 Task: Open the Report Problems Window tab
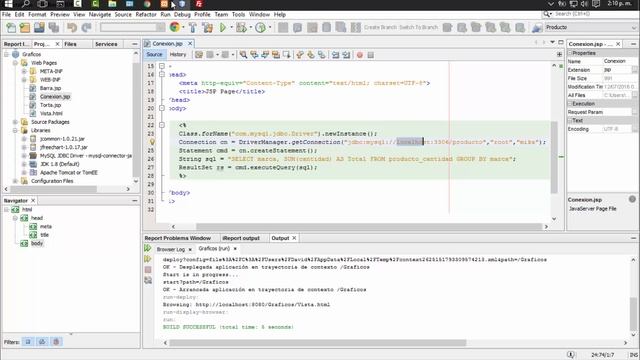pyautogui.click(x=178, y=238)
